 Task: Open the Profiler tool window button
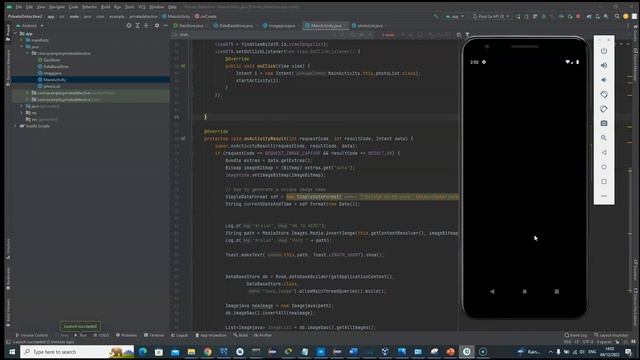click(263, 335)
